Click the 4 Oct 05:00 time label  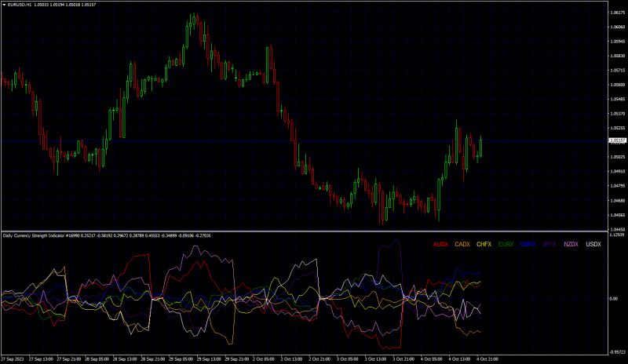point(432,359)
